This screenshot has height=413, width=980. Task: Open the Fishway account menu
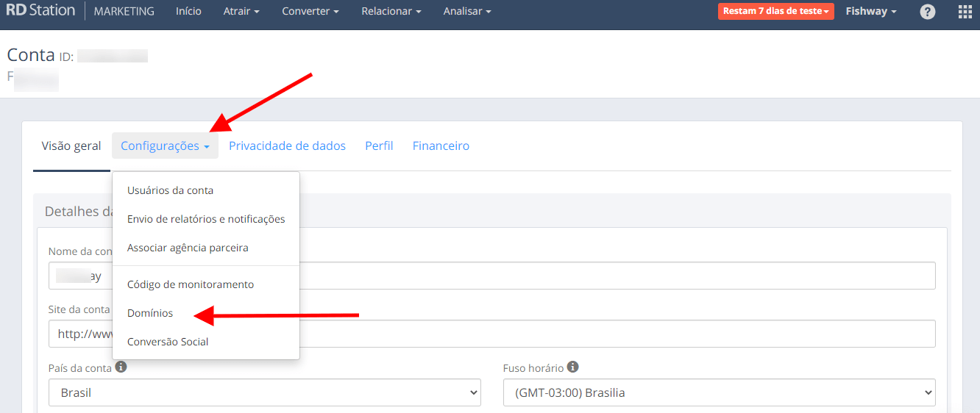point(871,12)
